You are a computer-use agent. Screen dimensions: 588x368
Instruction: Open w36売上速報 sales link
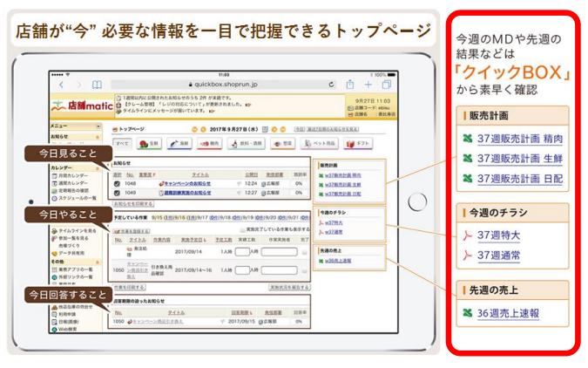click(x=338, y=261)
